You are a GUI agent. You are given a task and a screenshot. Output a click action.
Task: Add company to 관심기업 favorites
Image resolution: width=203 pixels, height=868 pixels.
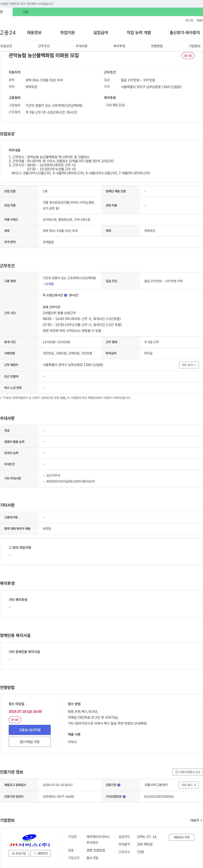tap(19, 854)
